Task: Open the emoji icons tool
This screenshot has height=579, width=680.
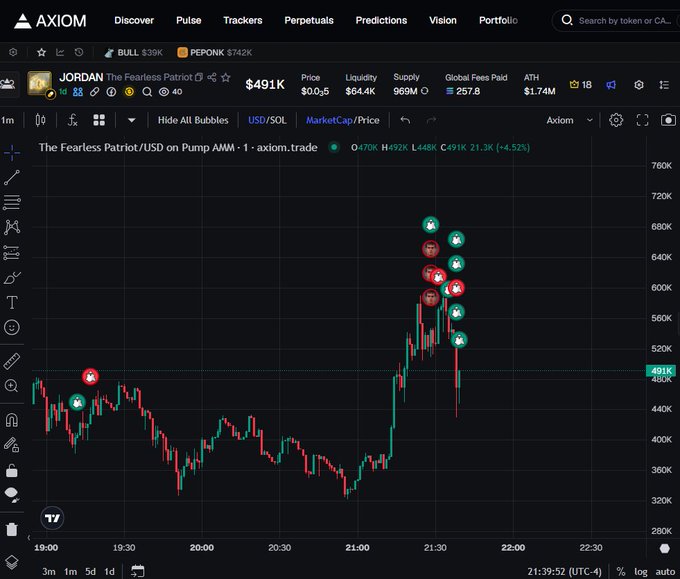Action: click(12, 327)
